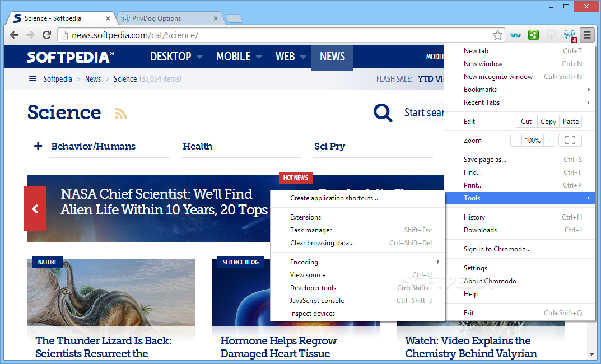Screen dimensions: 601x364
Task: Select Clear browsing data...
Action: coord(357,243)
